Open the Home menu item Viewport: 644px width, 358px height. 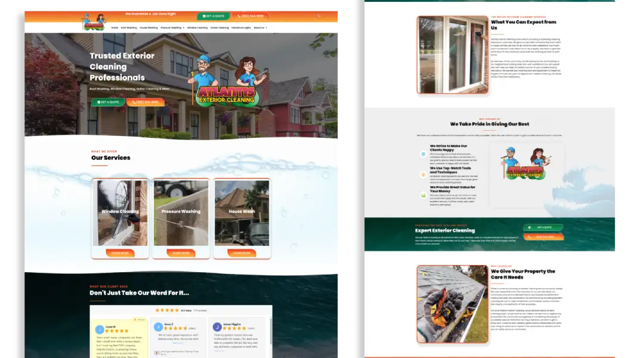pos(114,27)
